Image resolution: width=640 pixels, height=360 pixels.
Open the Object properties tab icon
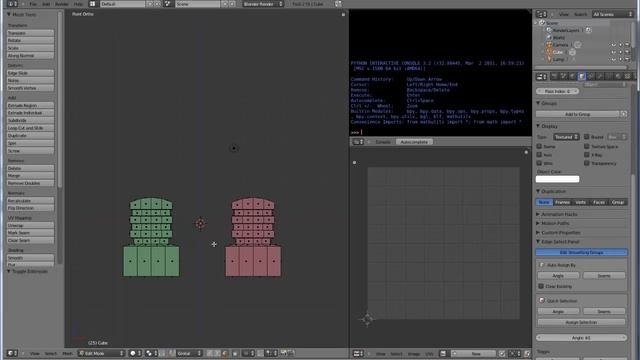pyautogui.click(x=582, y=76)
